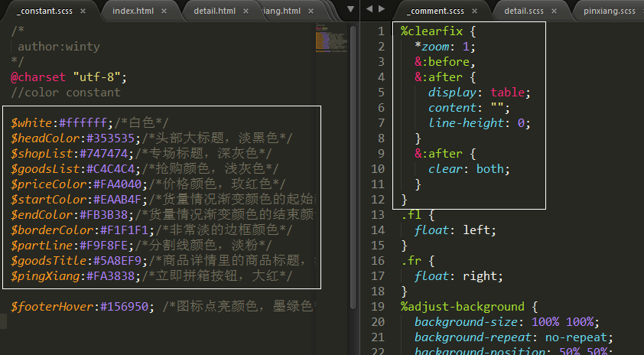644x355 pixels.
Task: Click the $startColor variable name
Action: click(48, 200)
